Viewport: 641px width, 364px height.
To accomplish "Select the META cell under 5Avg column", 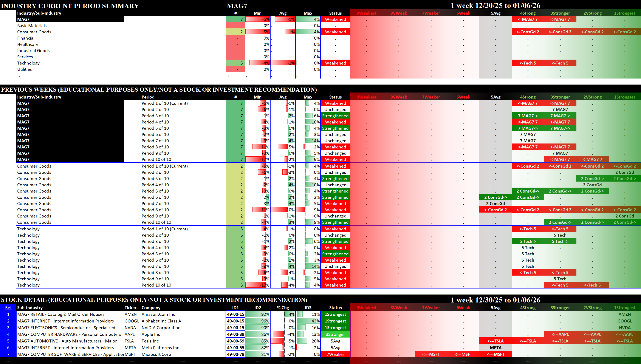I will pyautogui.click(x=495, y=347).
